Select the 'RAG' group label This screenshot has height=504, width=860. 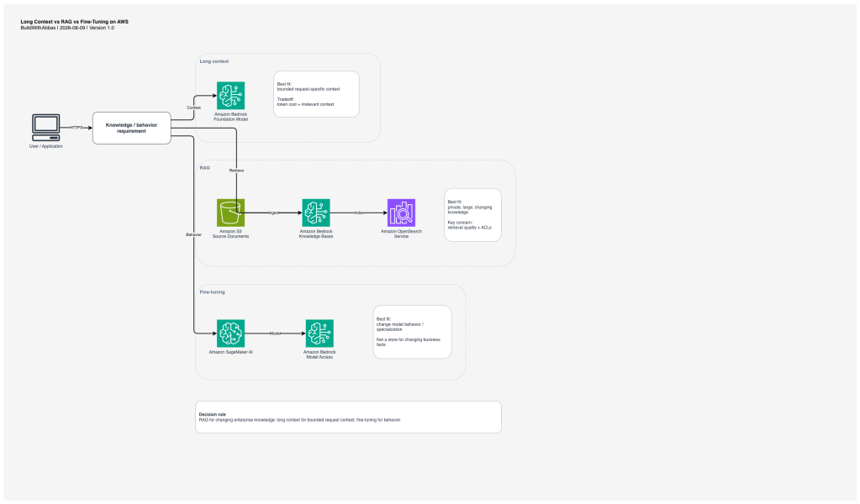204,168
